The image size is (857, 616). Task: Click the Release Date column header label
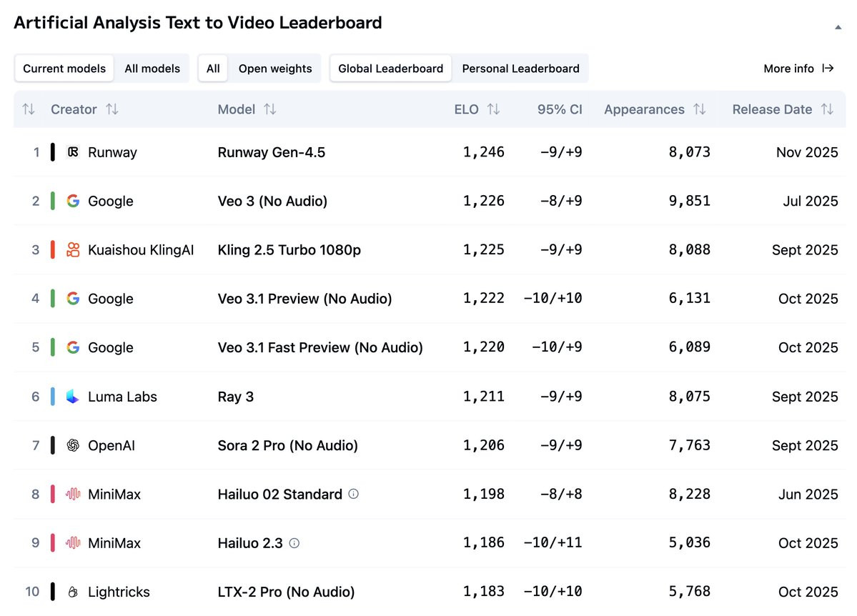tap(772, 109)
